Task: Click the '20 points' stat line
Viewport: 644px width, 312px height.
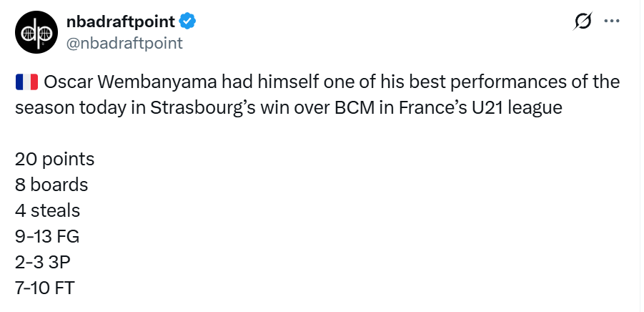Action: pyautogui.click(x=54, y=159)
